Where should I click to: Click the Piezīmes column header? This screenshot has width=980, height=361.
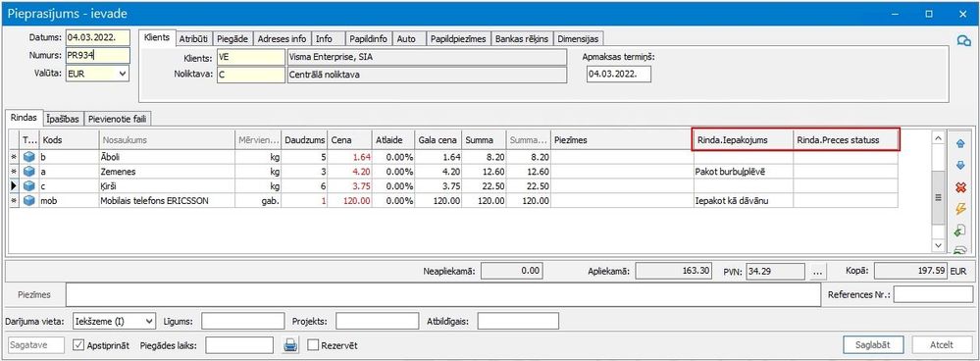click(622, 140)
